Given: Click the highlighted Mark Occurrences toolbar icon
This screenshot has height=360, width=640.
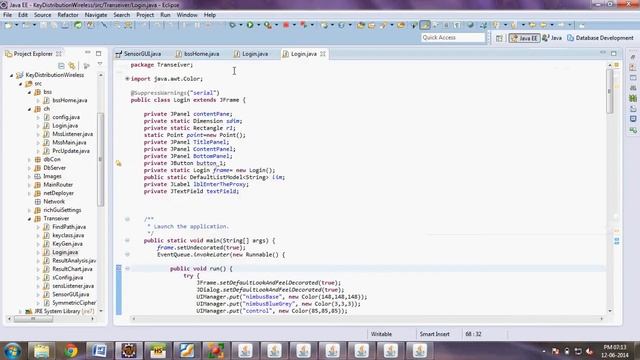Looking at the screenshot, I should 425,25.
